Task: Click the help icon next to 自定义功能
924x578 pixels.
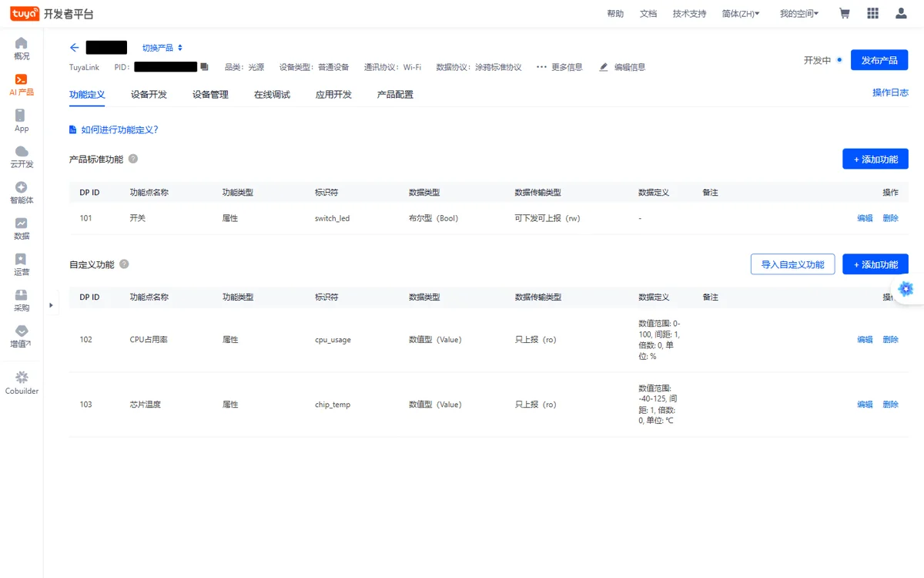Action: pos(124,264)
